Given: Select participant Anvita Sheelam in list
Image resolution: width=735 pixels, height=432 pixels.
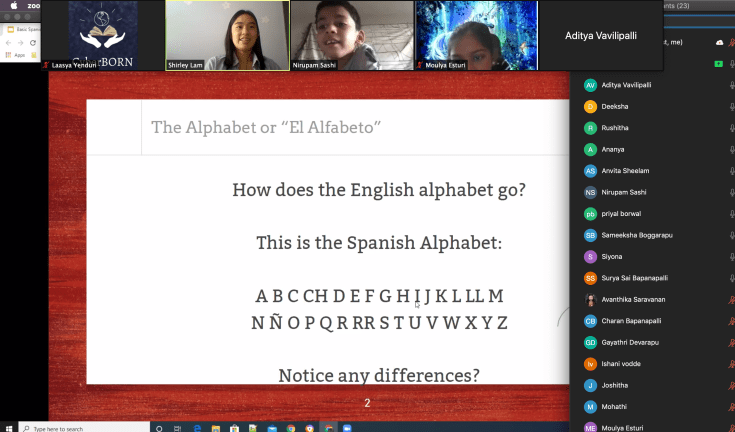Looking at the screenshot, I should pyautogui.click(x=630, y=171).
